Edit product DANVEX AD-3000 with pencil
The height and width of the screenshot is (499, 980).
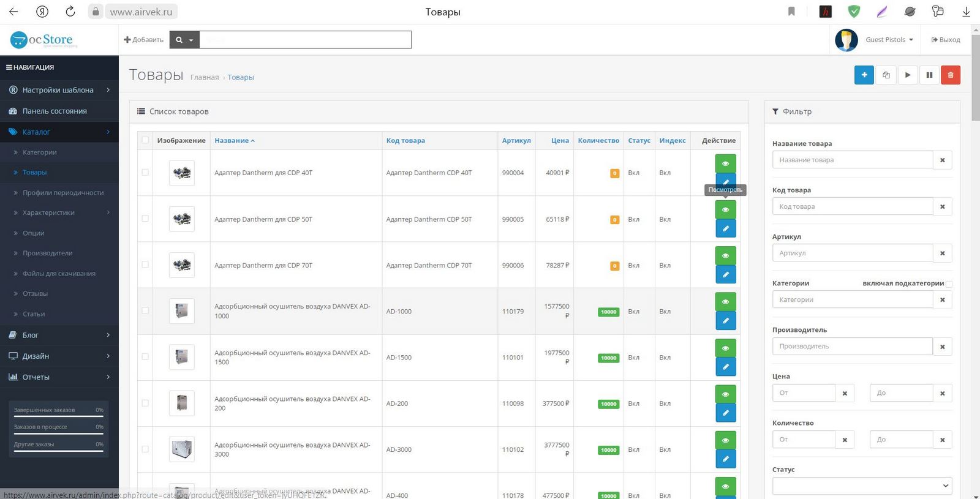point(725,459)
